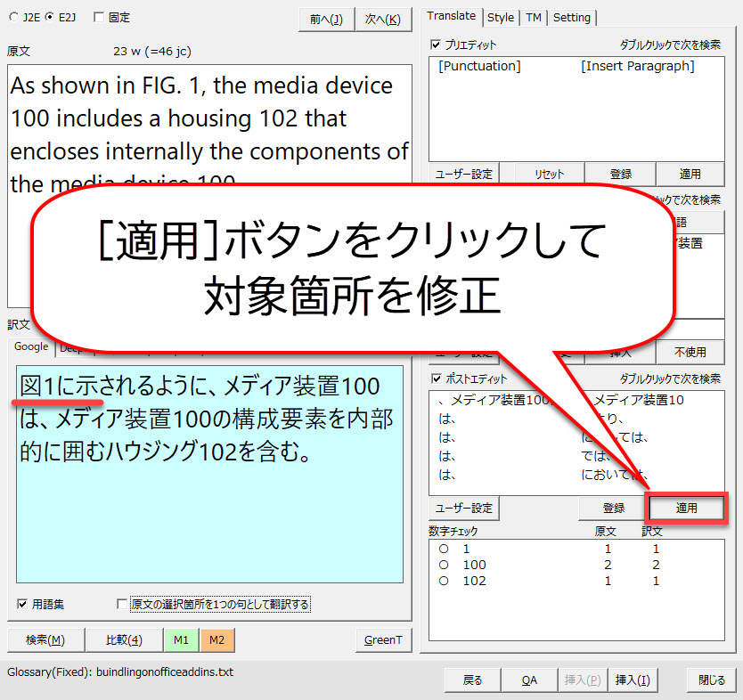Select the J2E translation direction radio button

[x=12, y=17]
